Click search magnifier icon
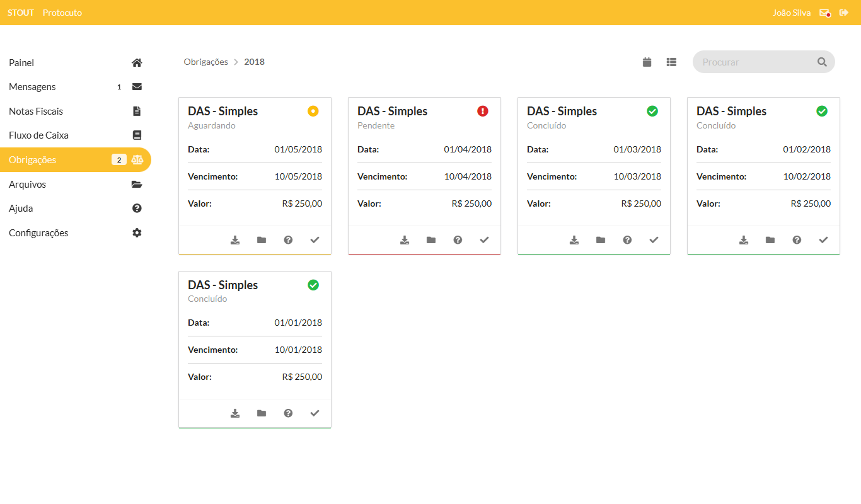The width and height of the screenshot is (861, 504). 822,62
